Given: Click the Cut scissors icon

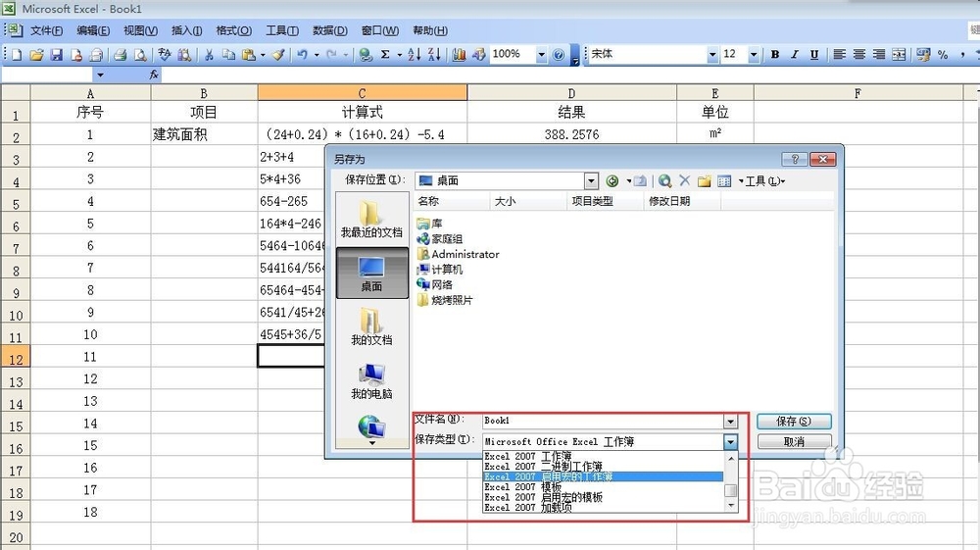Looking at the screenshot, I should tap(209, 55).
